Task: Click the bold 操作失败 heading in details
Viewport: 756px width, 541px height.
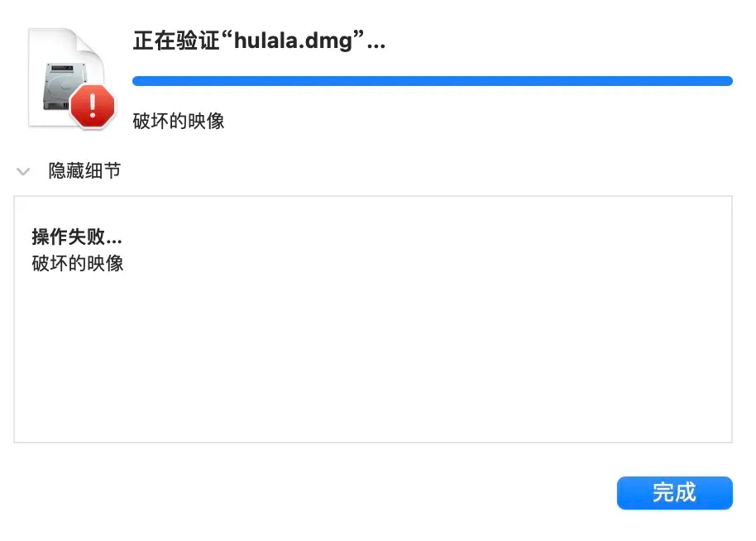Action: [70, 237]
